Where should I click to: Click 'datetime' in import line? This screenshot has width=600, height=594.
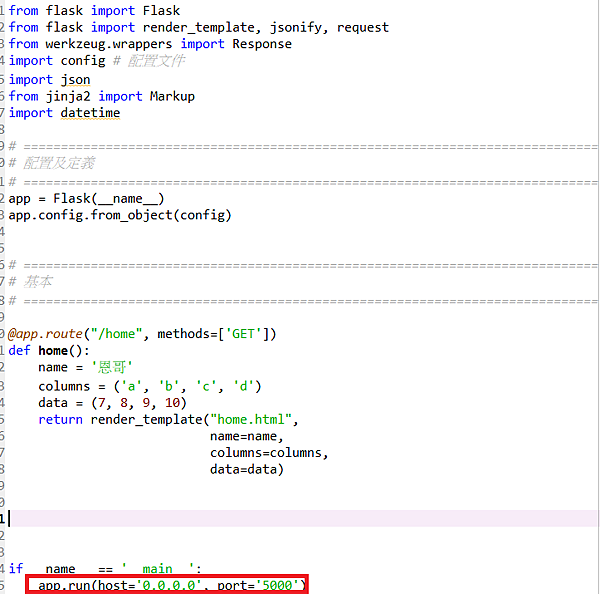pyautogui.click(x=90, y=113)
